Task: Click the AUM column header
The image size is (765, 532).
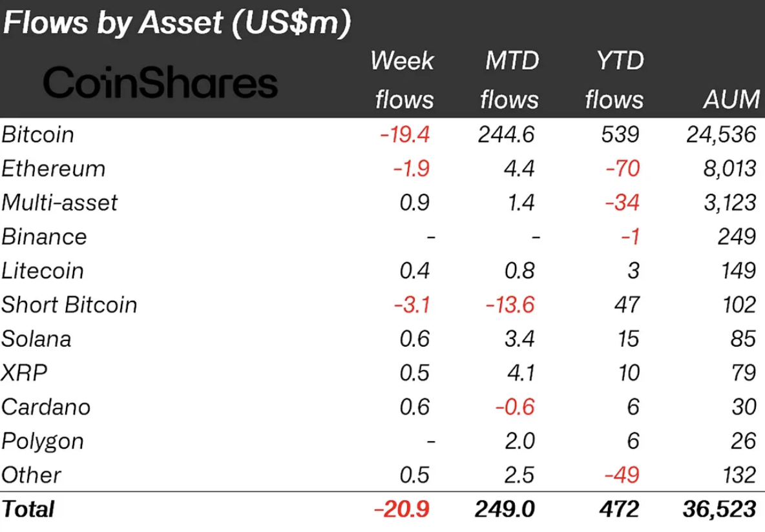Action: (729, 99)
